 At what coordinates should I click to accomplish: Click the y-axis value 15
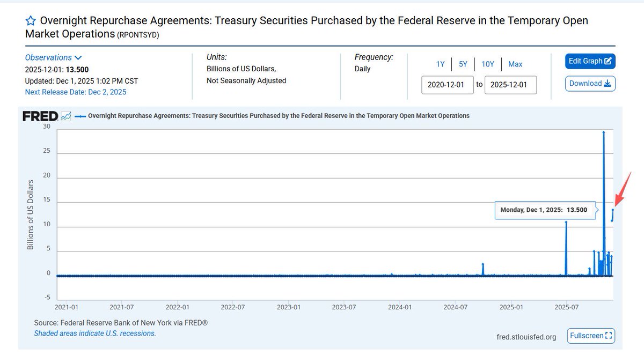47,200
